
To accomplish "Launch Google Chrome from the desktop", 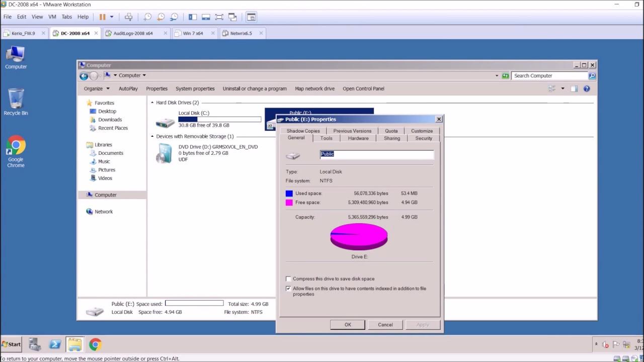I will pyautogui.click(x=16, y=151).
